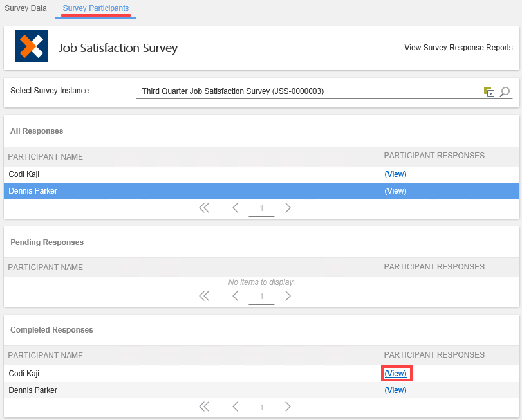The image size is (522, 420).
Task: Go to previous page in All Responses
Action: click(236, 208)
